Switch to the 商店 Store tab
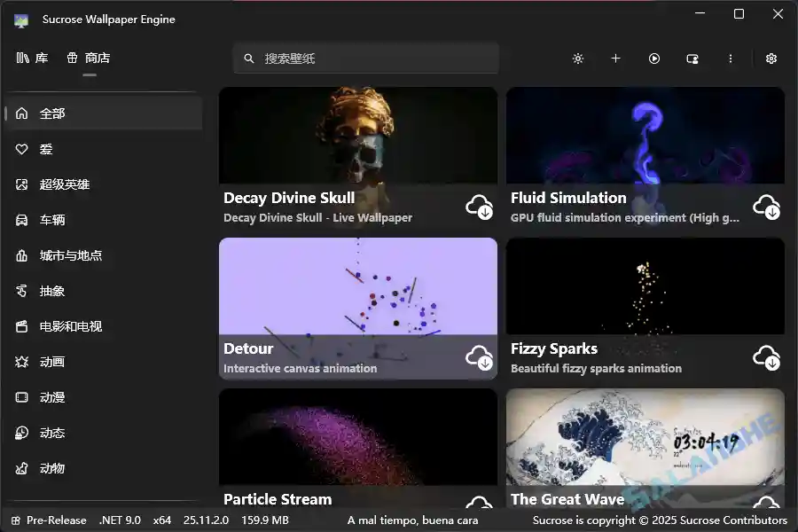Viewport: 798px width, 532px height. [89, 57]
